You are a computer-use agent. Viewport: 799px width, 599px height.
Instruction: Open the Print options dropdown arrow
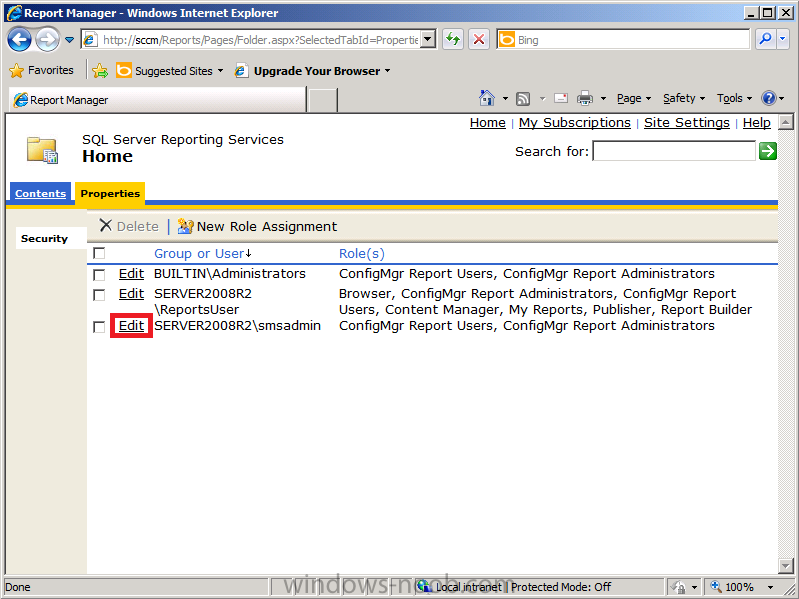603,98
